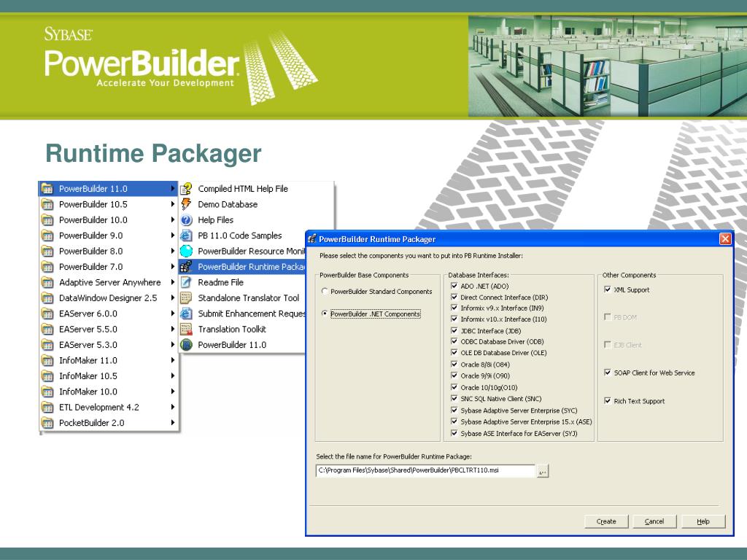Expand the PowerBuilder 10.0 submenu arrow

tap(172, 220)
